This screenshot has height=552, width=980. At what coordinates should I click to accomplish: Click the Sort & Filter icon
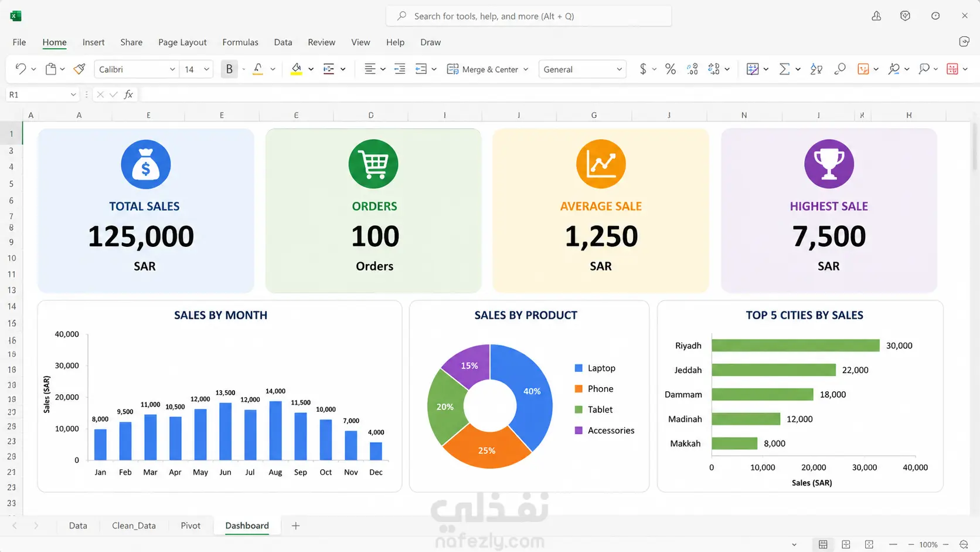click(816, 69)
